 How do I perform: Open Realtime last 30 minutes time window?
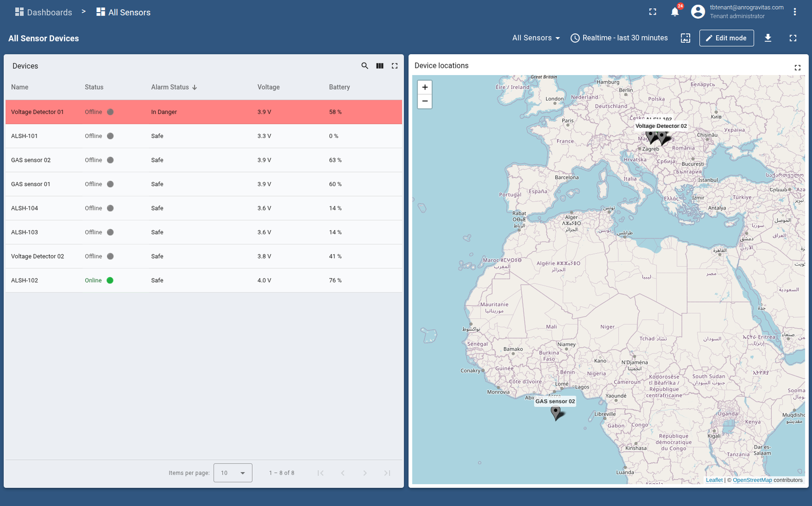tap(619, 38)
